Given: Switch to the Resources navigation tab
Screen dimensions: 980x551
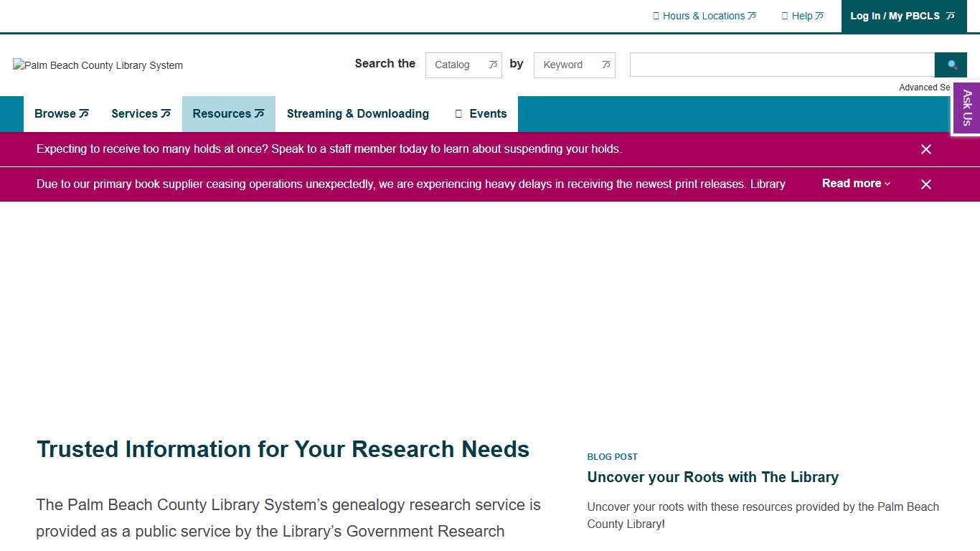Looking at the screenshot, I should coord(228,113).
